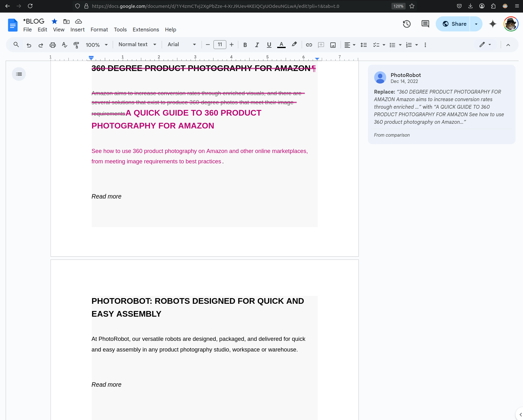Reload the browser page
The image size is (523, 420).
point(30,6)
